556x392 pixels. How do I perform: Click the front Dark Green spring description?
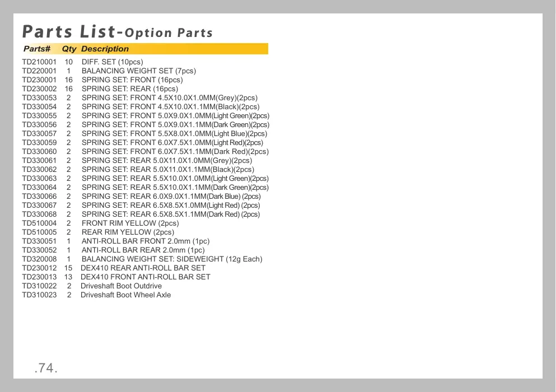175,124
